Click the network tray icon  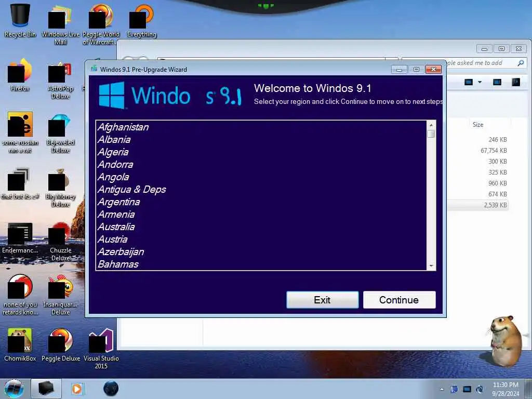[467, 389]
